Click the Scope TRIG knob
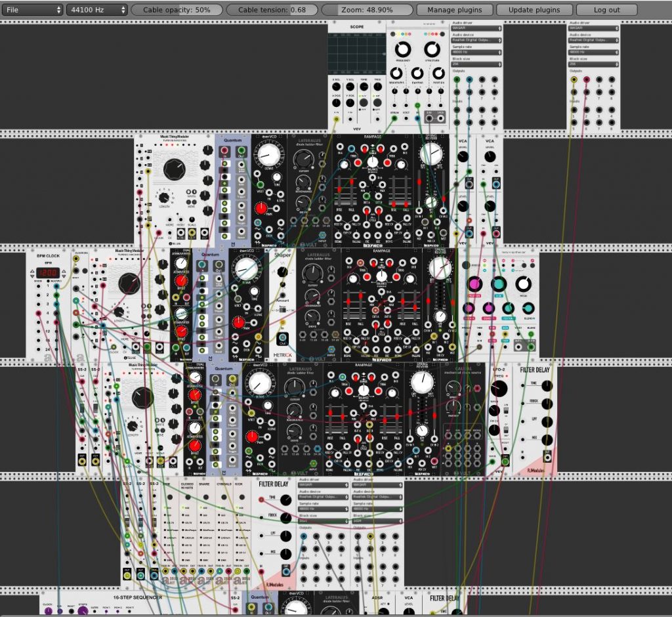Viewport: 672px width, 617px height. pyautogui.click(x=377, y=87)
